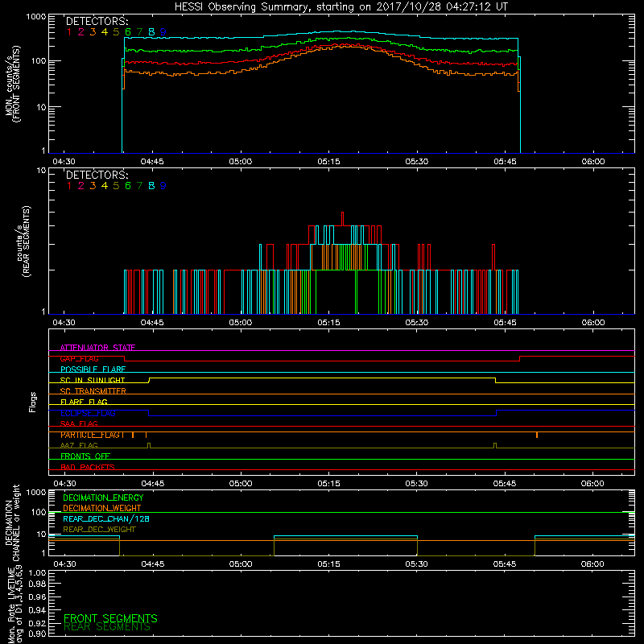644x644 pixels.
Task: Click the FLARE_FLAG label
Action: [84, 402]
